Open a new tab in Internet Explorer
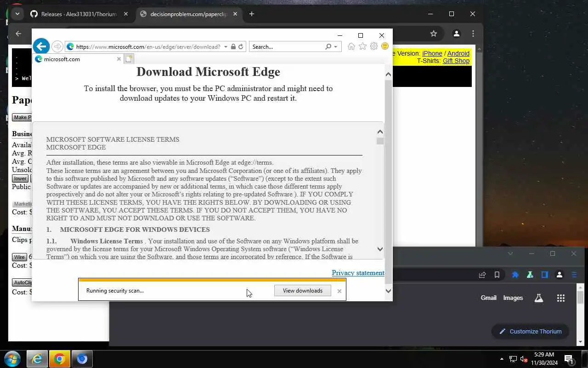This screenshot has width=588, height=368. [129, 59]
